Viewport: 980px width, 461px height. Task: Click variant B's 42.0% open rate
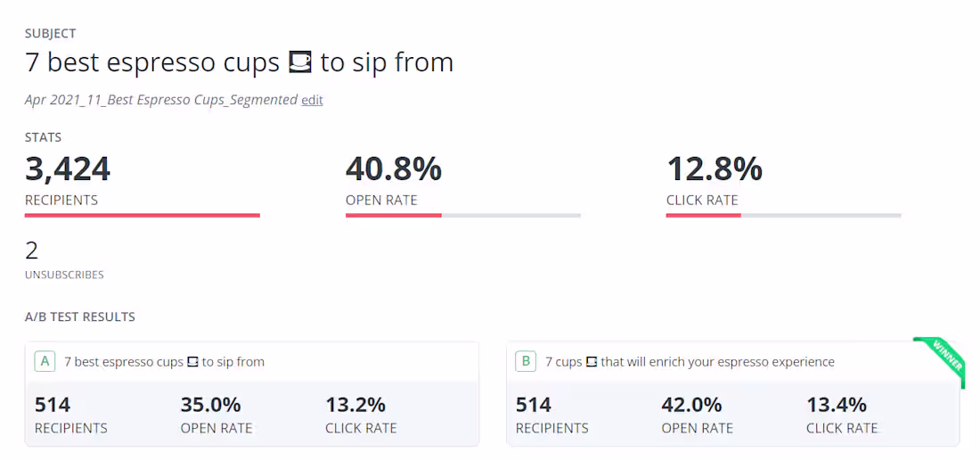coord(691,405)
